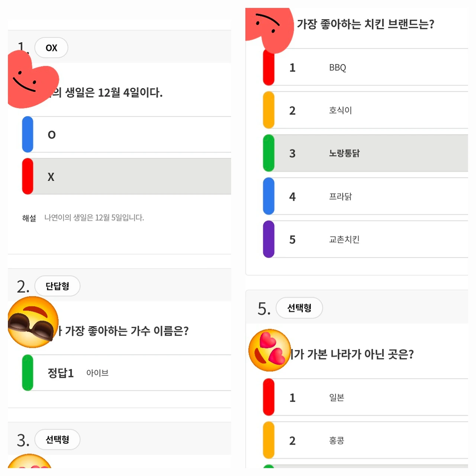
Task: Click the 단답형 tag on question 2
Action: pyautogui.click(x=57, y=286)
